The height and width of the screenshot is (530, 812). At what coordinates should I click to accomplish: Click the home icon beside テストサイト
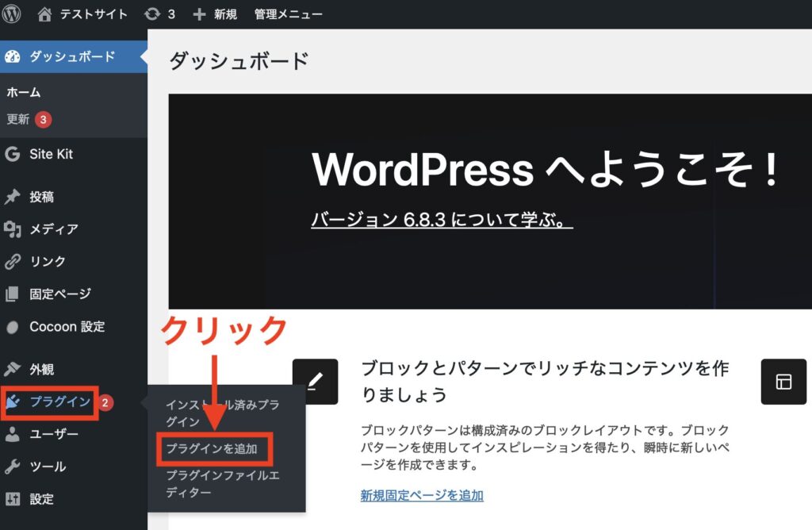tap(44, 14)
